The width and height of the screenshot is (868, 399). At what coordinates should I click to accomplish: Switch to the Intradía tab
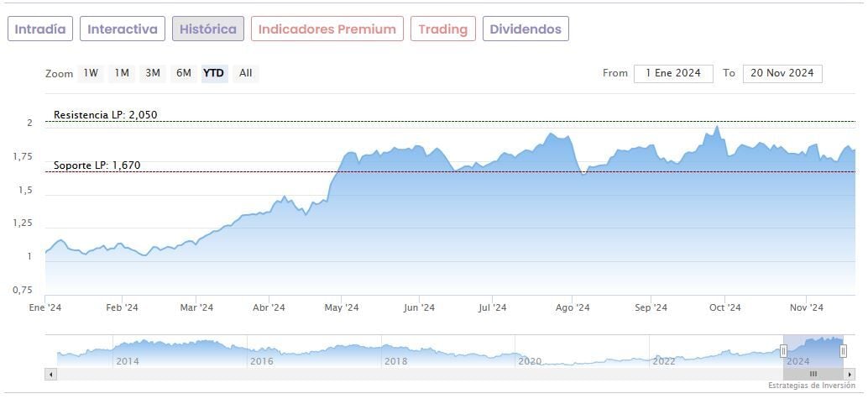pos(40,29)
